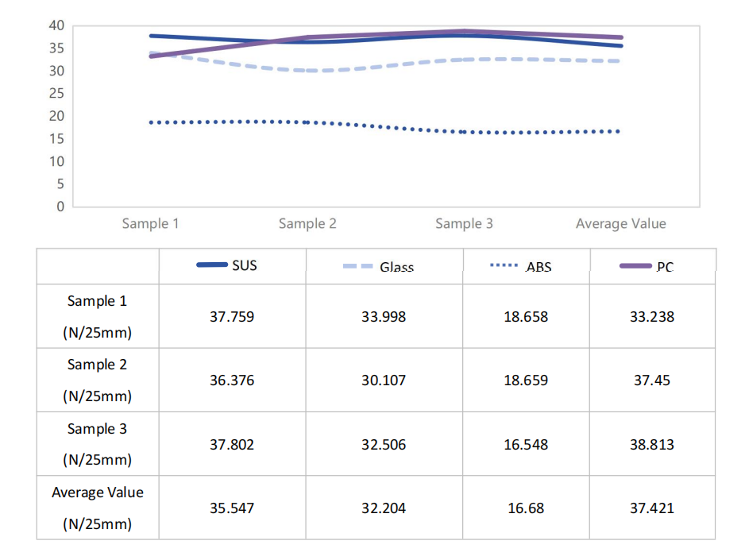
Task: Click the SUS solid blue legend line marker
Action: pyautogui.click(x=212, y=266)
